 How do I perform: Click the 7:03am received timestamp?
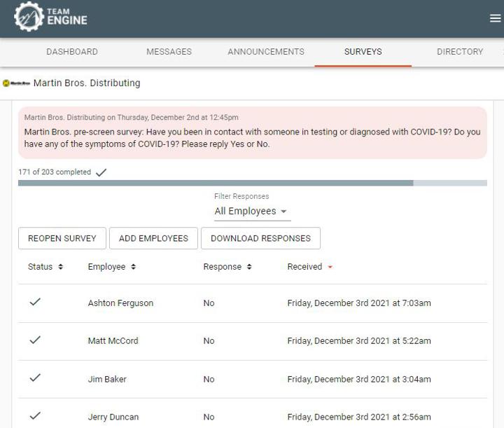click(x=359, y=303)
